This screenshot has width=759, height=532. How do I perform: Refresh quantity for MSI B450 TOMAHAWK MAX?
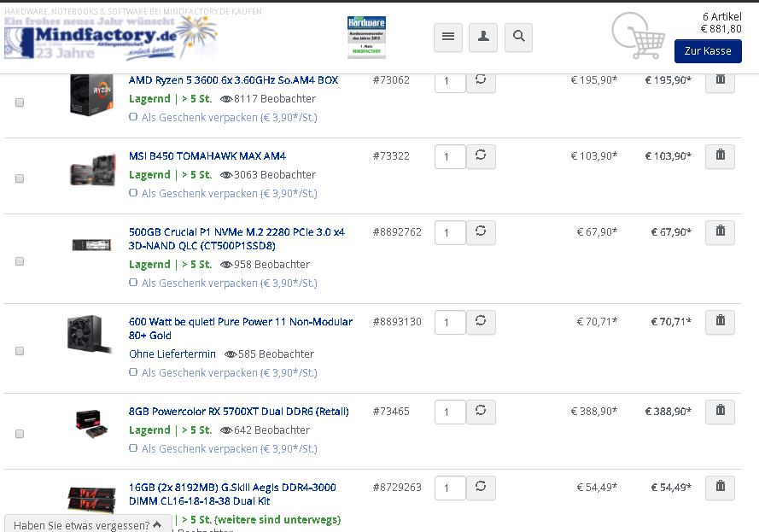[481, 156]
